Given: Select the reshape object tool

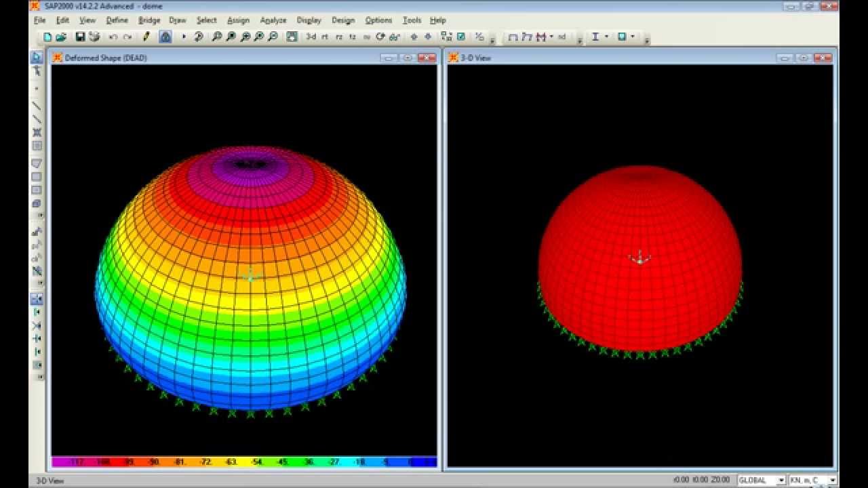Looking at the screenshot, I should coord(37,71).
